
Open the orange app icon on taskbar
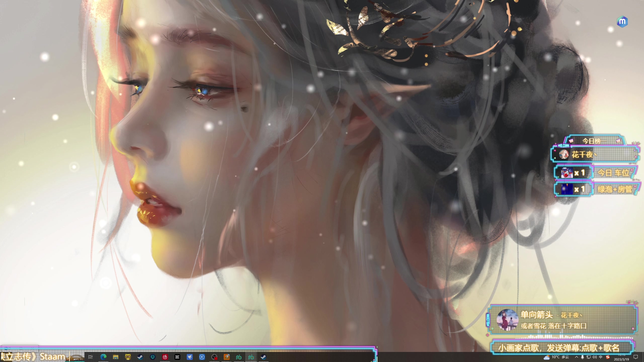pos(226,357)
